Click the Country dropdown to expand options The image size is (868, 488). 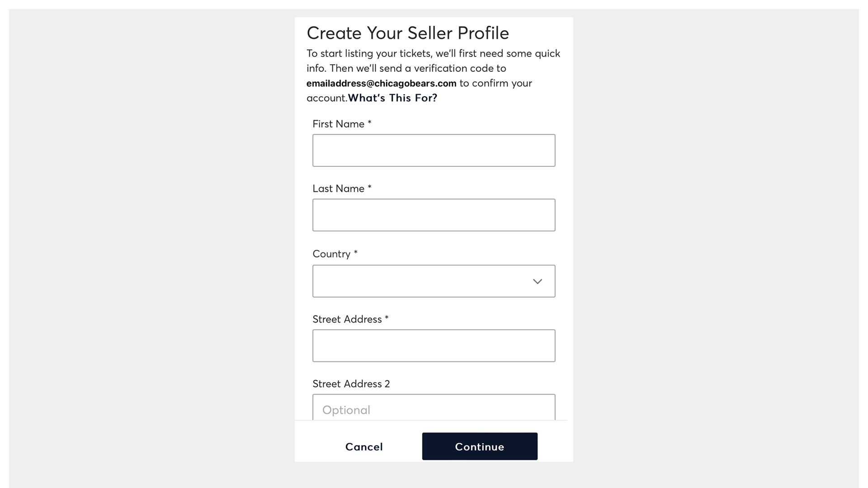coord(434,281)
